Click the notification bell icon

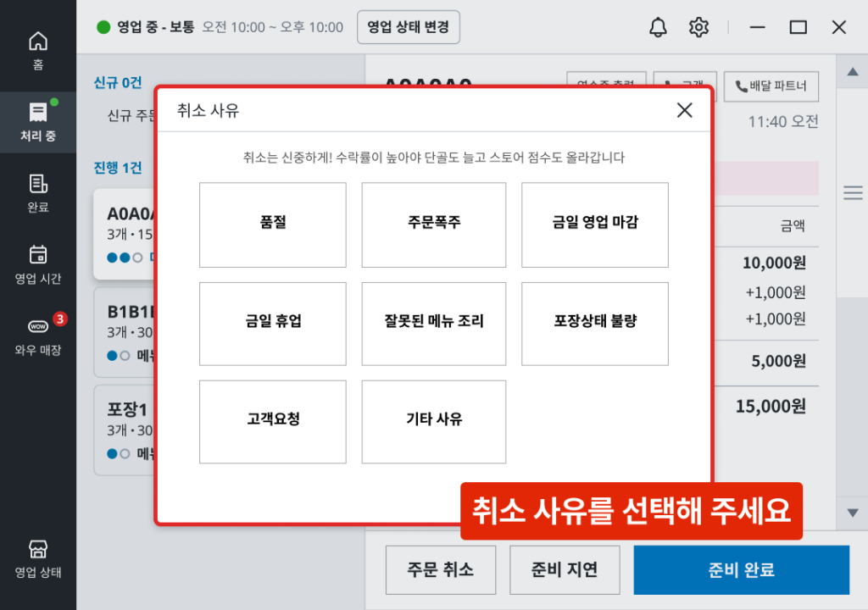point(658,27)
